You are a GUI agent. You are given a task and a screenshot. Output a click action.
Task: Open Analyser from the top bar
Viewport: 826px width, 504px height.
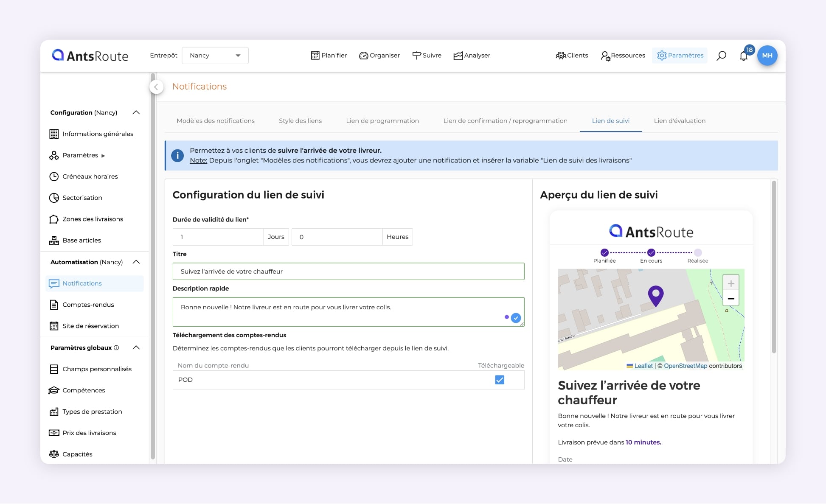(x=458, y=55)
